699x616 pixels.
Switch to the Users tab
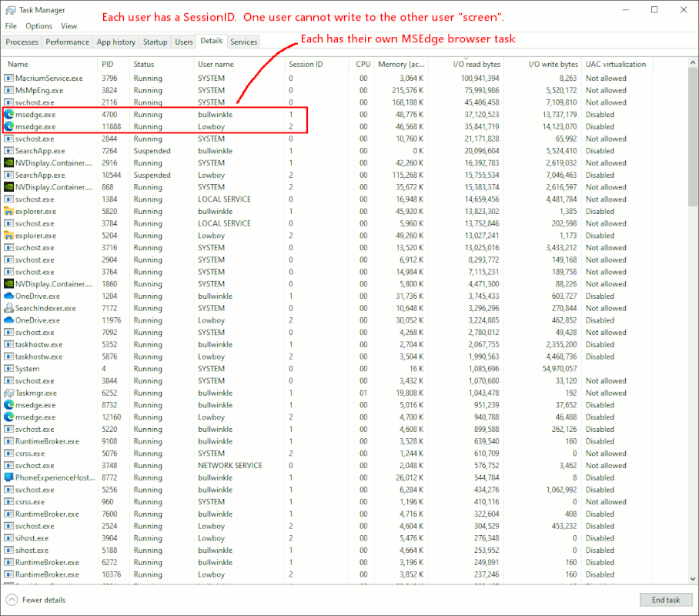point(184,42)
